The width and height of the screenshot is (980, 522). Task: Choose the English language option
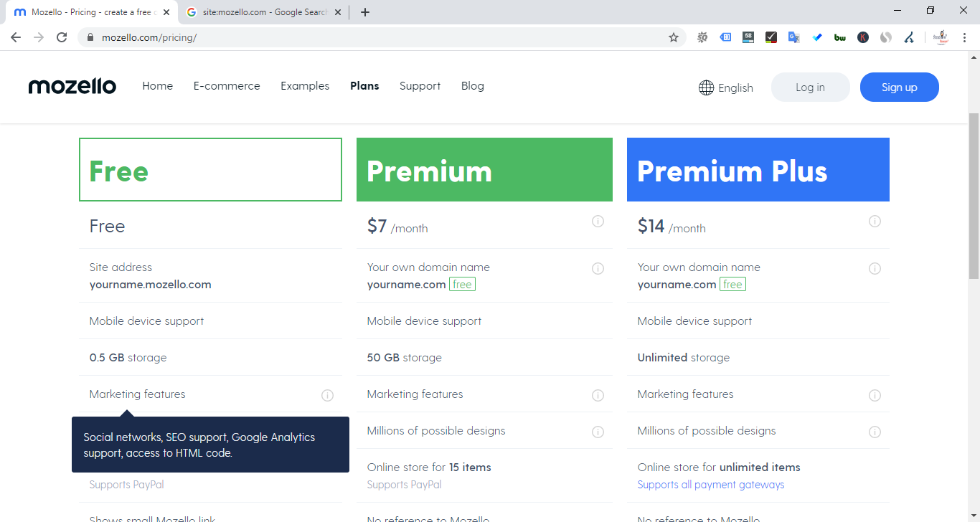point(735,87)
